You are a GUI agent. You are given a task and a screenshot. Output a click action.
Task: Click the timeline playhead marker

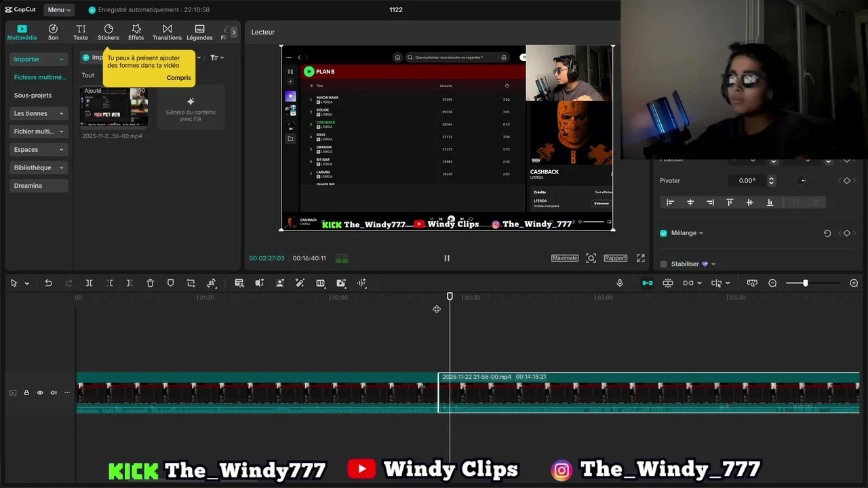(450, 297)
